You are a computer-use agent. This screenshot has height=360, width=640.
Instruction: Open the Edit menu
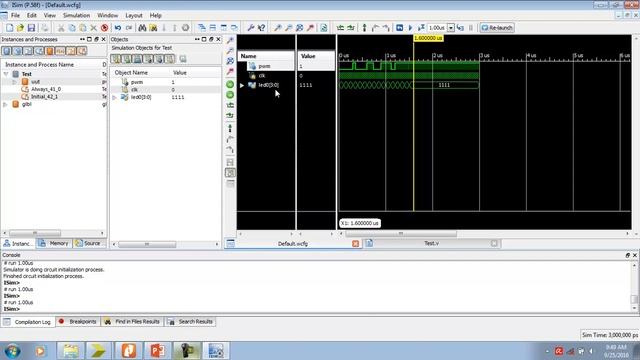tap(31, 16)
